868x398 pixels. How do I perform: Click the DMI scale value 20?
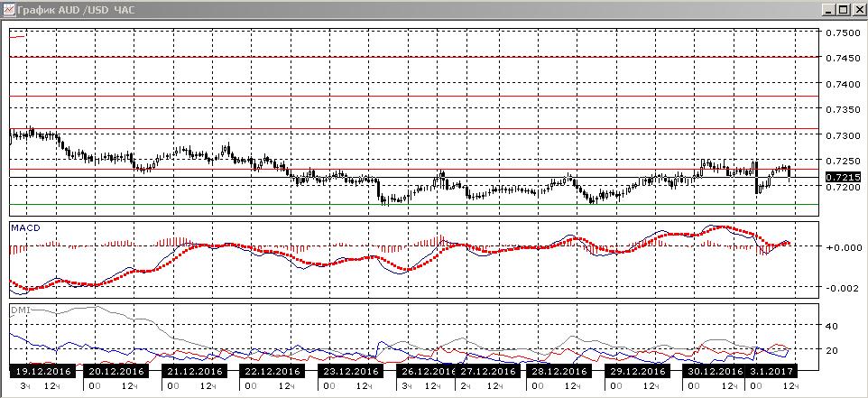pyautogui.click(x=832, y=350)
